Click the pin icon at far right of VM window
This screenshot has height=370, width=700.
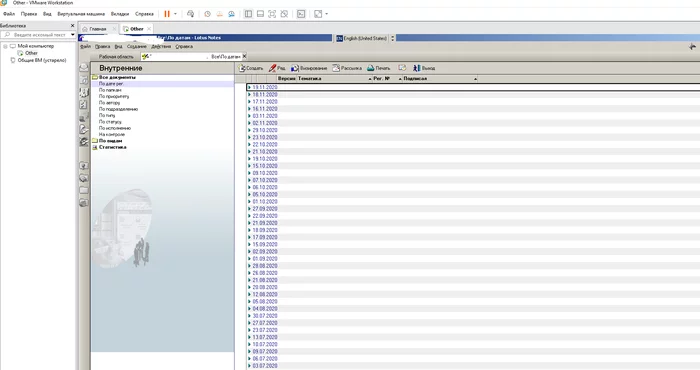pos(692,46)
